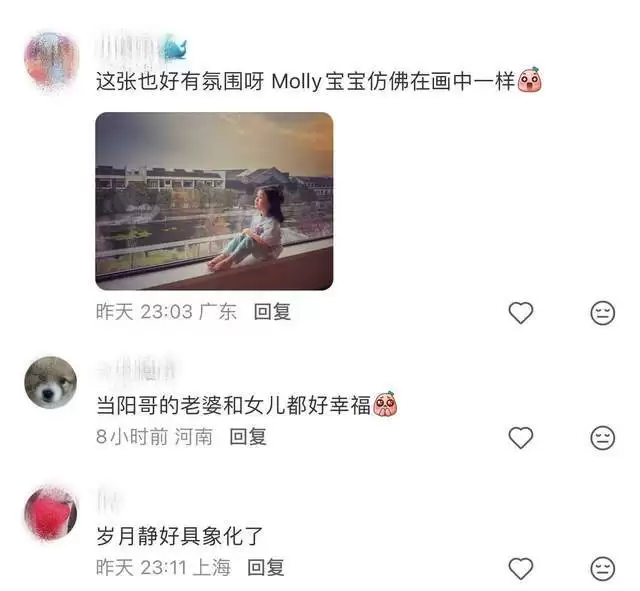Viewport: 640px width, 591px height.
Task: View the photo of girl sitting by lake
Action: 214,201
